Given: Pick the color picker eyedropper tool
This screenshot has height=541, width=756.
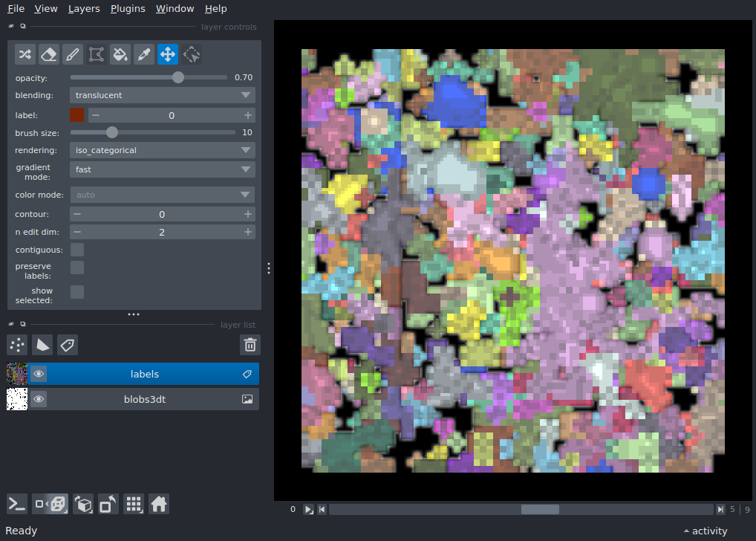Looking at the screenshot, I should point(144,54).
